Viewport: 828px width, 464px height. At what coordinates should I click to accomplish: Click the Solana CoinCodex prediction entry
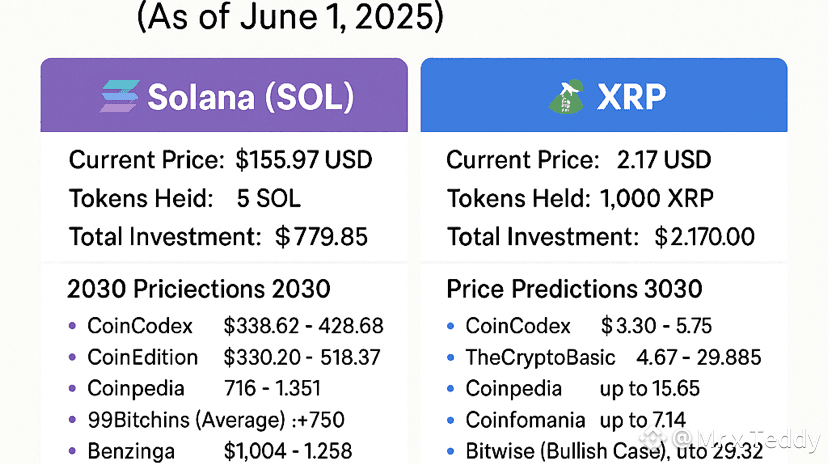point(235,326)
